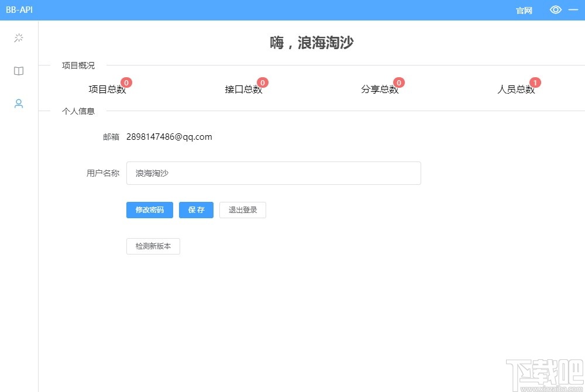Minimize the BB-API window
This screenshot has height=392, width=585.
tap(573, 9)
